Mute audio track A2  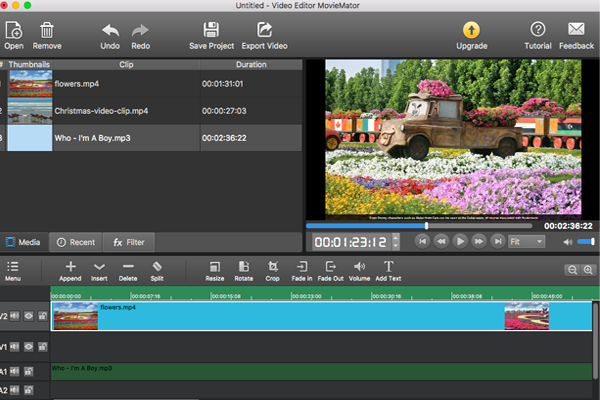click(x=15, y=390)
